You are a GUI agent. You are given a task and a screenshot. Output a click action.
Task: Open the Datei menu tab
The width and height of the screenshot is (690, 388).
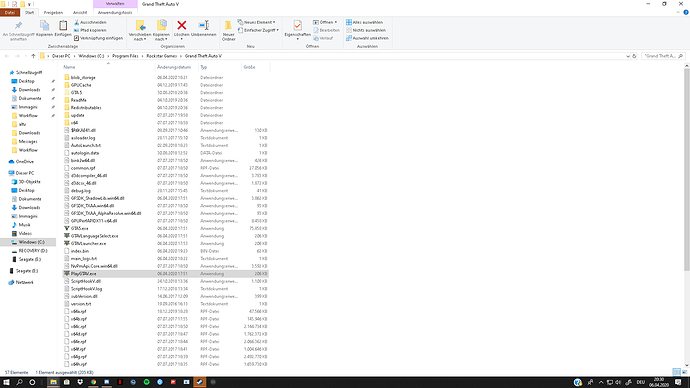(10, 12)
